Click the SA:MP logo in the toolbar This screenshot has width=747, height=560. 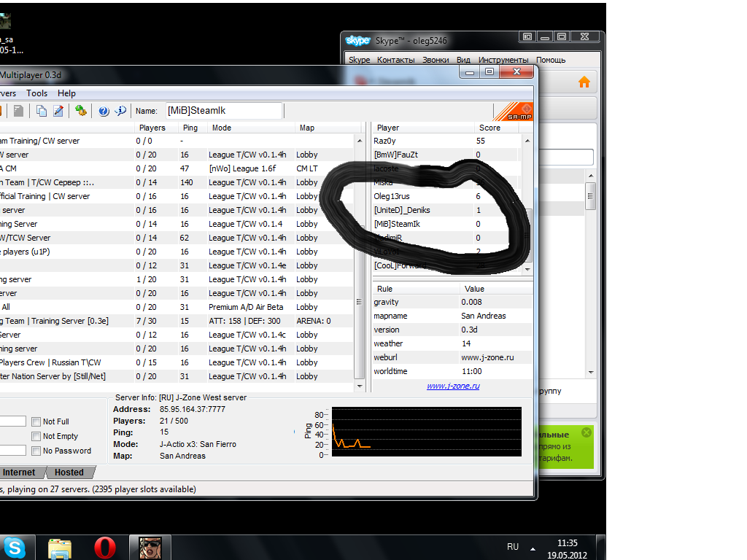(514, 112)
